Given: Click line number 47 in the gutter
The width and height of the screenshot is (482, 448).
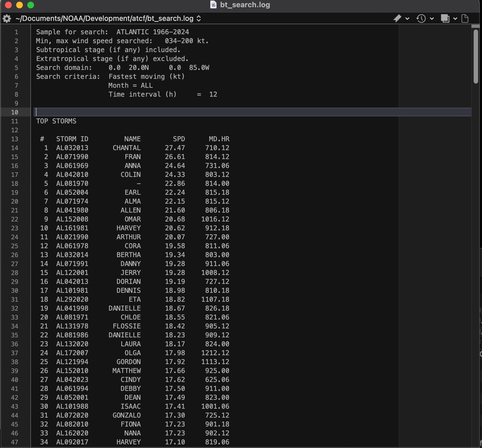Looking at the screenshot, I should (14, 442).
